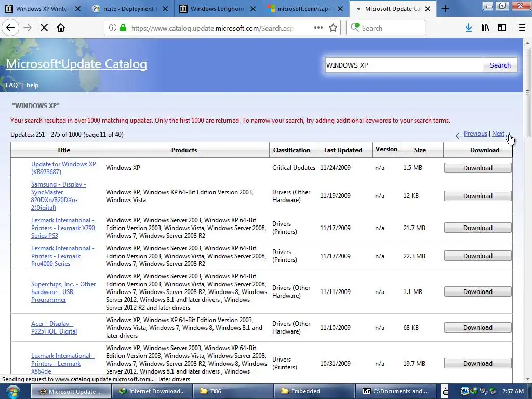Click the catalog Search button
Image resolution: width=532 pixels, height=399 pixels.
tap(500, 65)
